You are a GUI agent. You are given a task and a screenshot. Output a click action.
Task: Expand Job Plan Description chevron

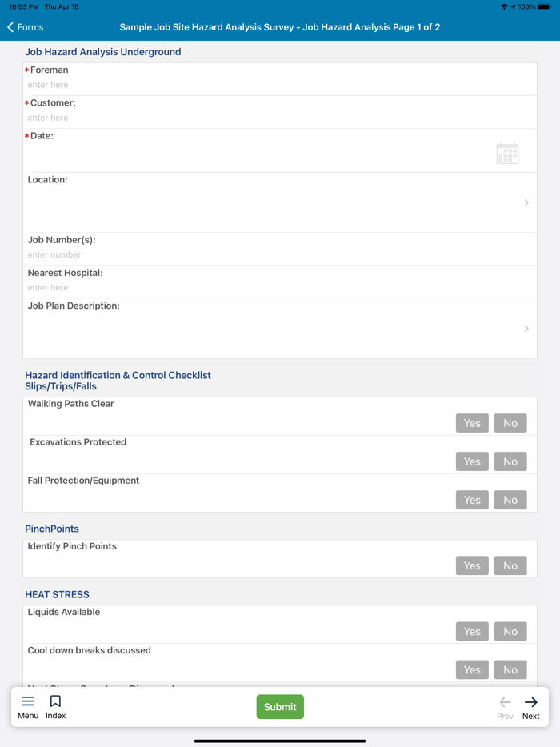click(526, 329)
